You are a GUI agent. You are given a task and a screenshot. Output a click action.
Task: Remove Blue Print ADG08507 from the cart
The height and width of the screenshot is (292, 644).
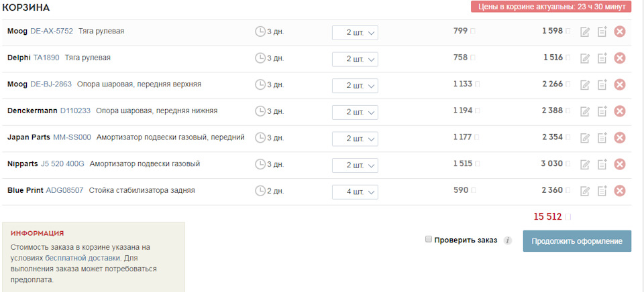pos(620,191)
